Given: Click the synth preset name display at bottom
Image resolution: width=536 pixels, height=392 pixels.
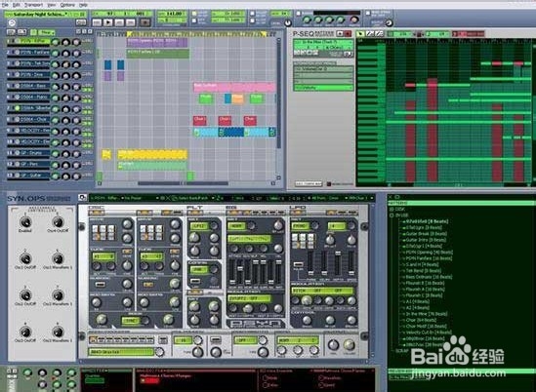Looking at the screenshot, I should coord(122,352).
